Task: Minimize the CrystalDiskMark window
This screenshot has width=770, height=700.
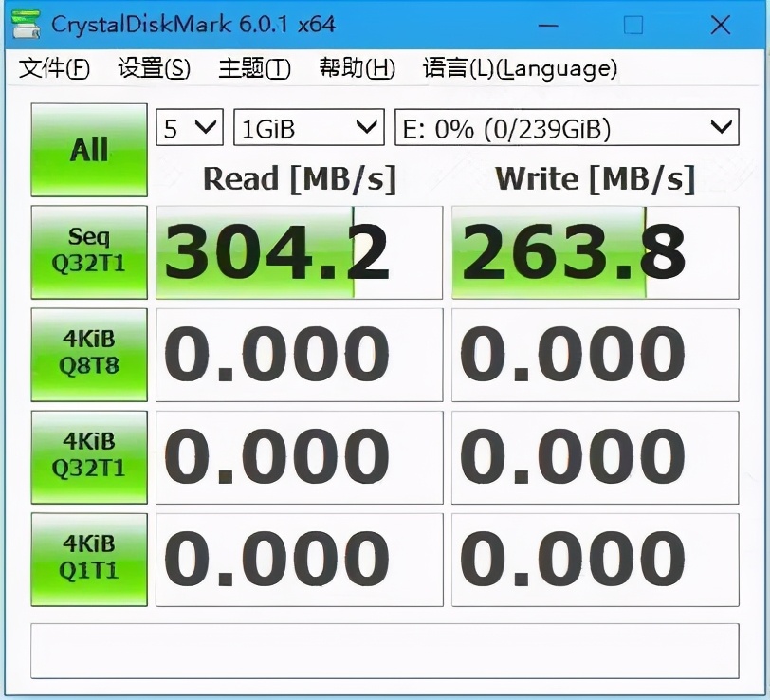Action: point(548,25)
